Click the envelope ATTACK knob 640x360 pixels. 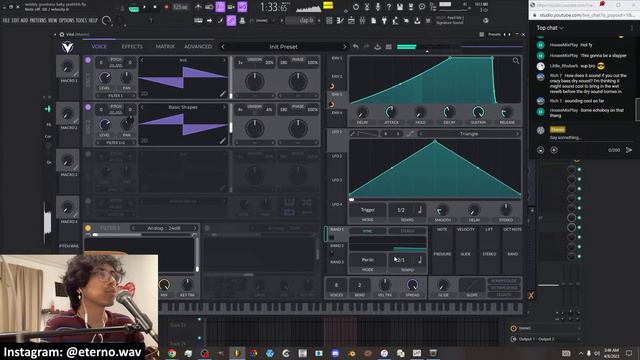(x=391, y=111)
